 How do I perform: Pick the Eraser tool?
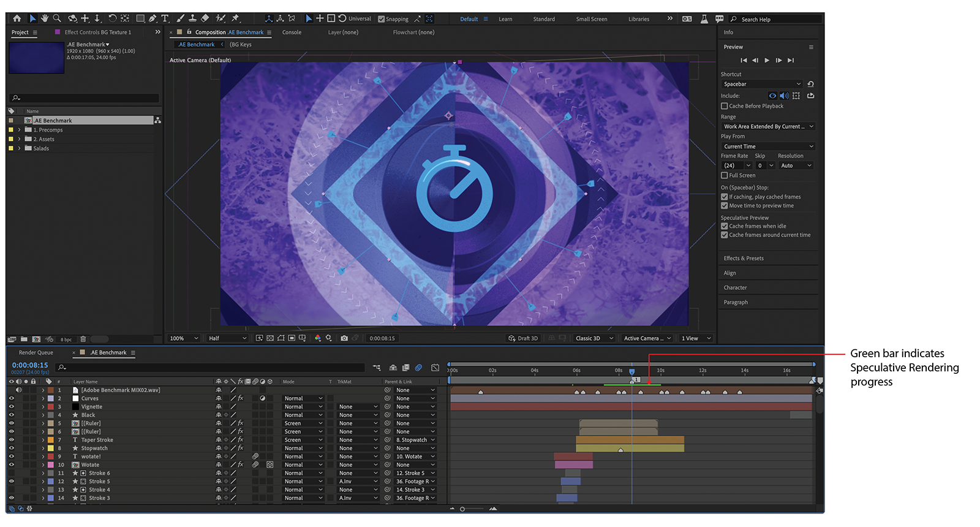tap(205, 18)
